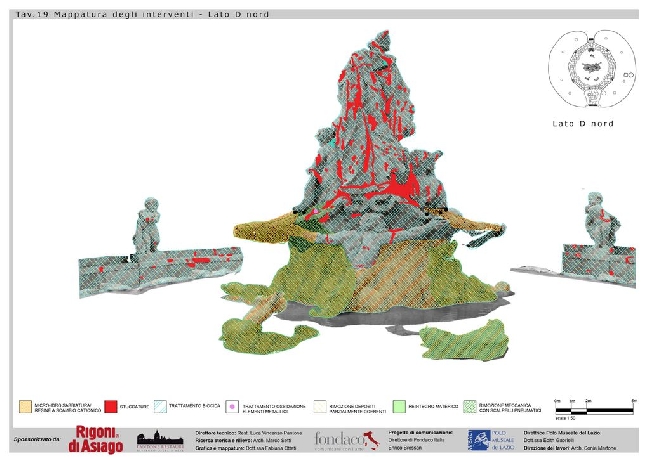Image resolution: width=650 pixels, height=459 pixels.
Task: Select the tan-yellow first legend swatch
Action: click(24, 408)
